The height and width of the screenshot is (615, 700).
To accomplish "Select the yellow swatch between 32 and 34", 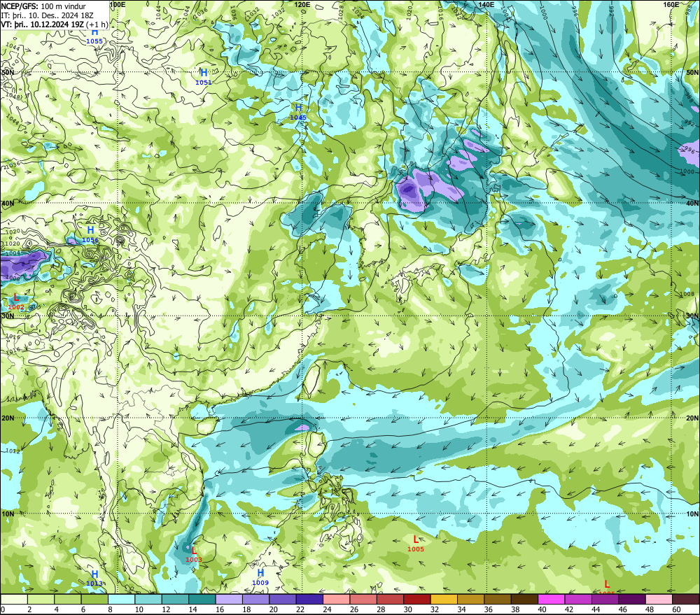I will (x=444, y=600).
